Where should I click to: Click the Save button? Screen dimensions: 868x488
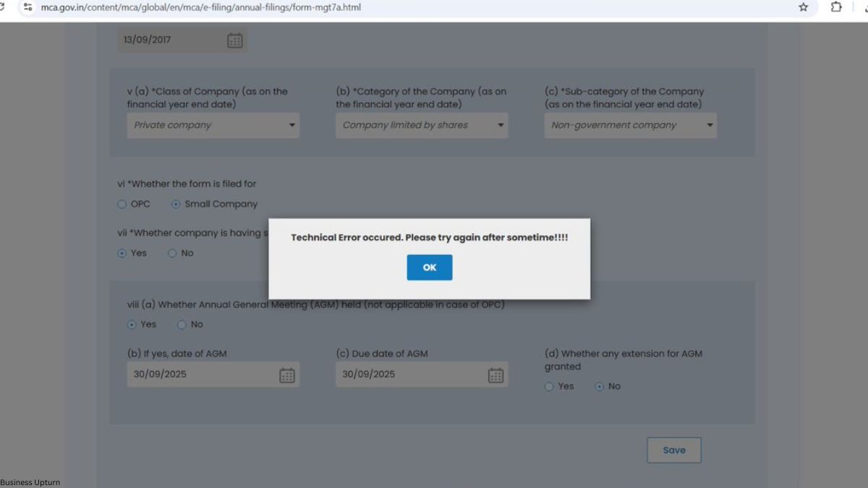click(x=673, y=450)
